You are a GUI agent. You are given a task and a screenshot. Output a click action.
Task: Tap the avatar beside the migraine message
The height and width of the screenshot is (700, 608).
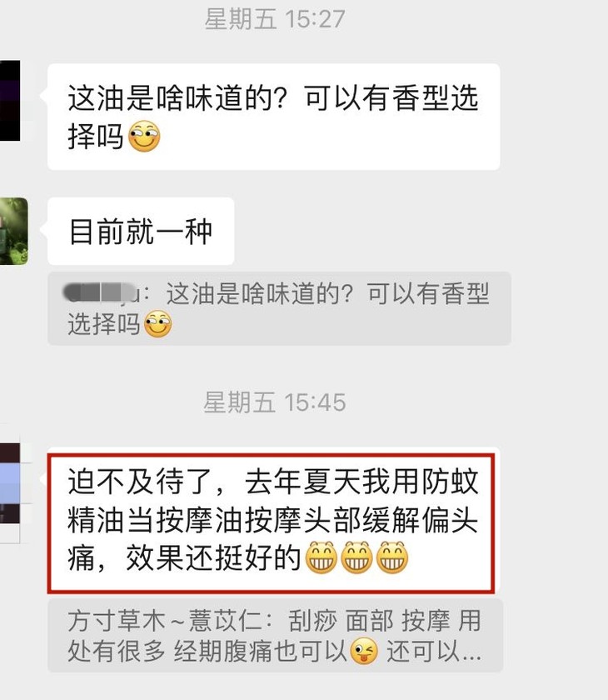[x=10, y=492]
